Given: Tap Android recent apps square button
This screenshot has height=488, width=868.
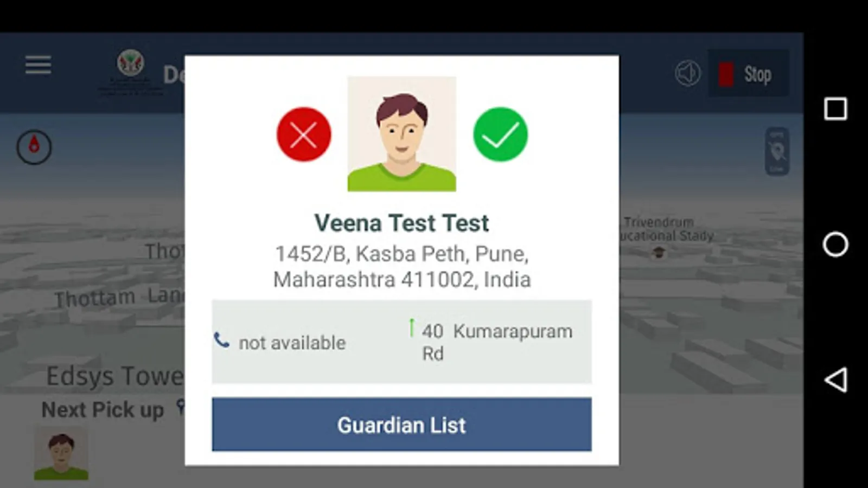Looking at the screenshot, I should click(835, 109).
